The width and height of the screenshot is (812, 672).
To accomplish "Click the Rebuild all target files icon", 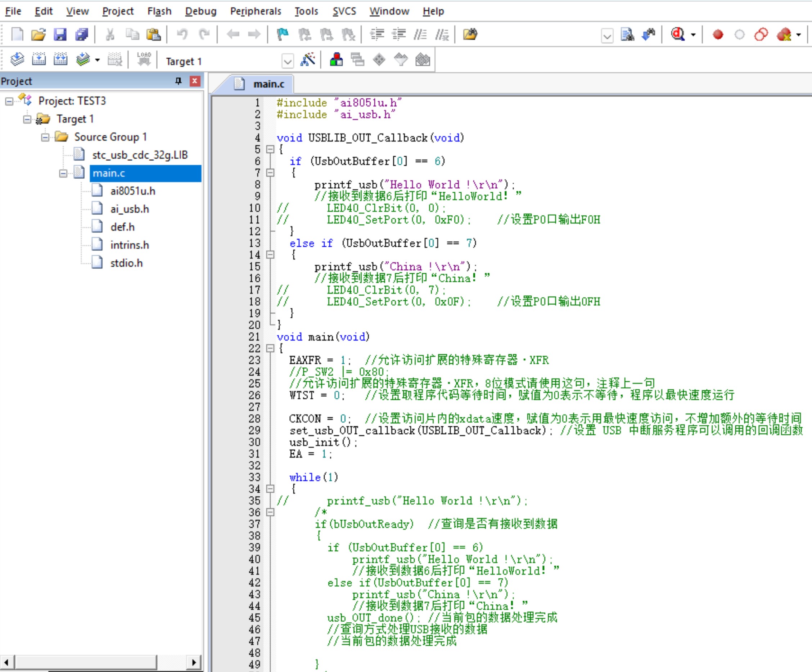I will pyautogui.click(x=60, y=59).
